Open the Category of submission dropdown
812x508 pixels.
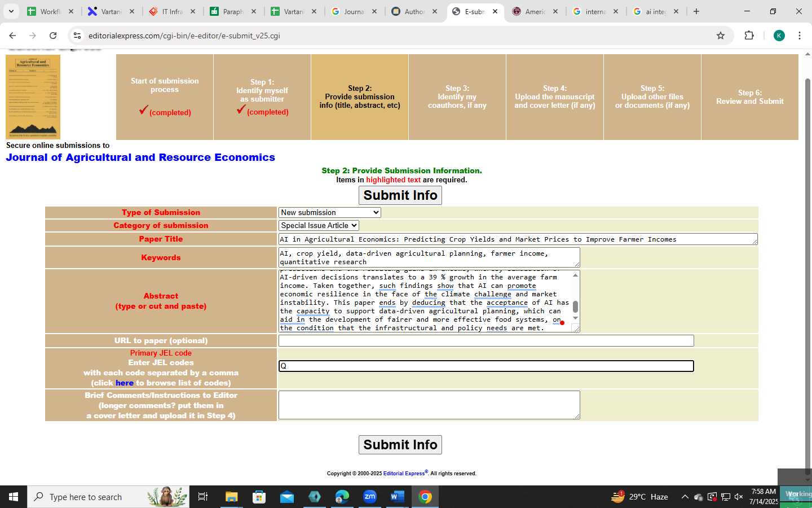point(319,225)
